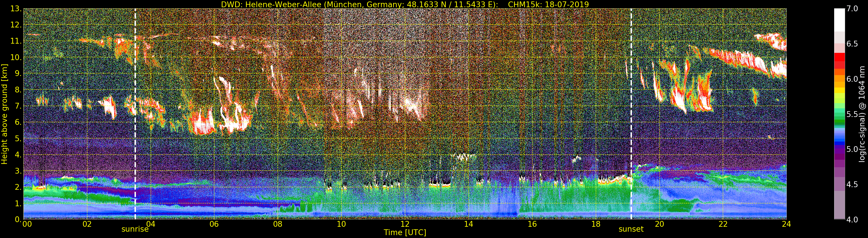Image resolution: width=868 pixels, height=238 pixels.
Task: Click colorbar value label '5.0'
Action: point(852,149)
